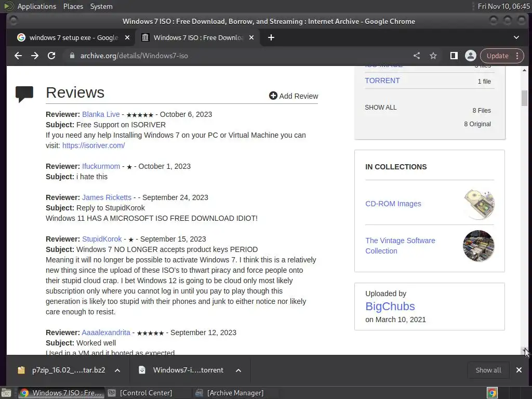The image size is (532, 399).
Task: Open Chrome three-dot menu
Action: (x=517, y=56)
